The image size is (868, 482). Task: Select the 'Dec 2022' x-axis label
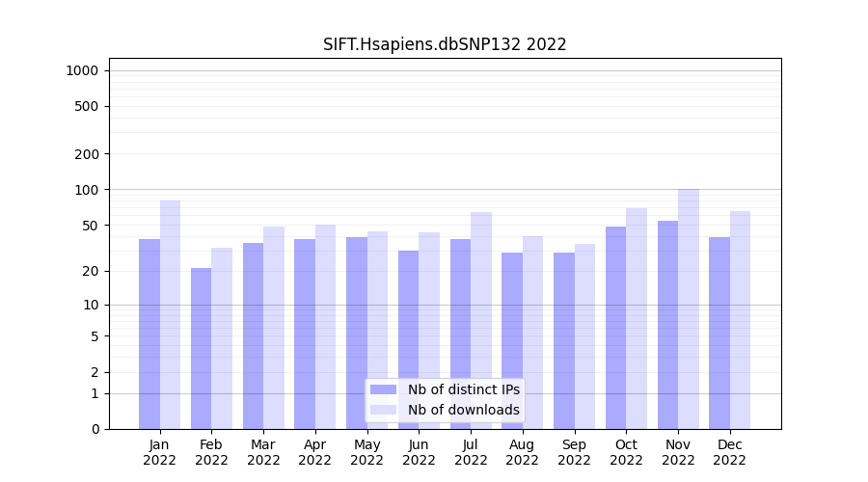730,452
